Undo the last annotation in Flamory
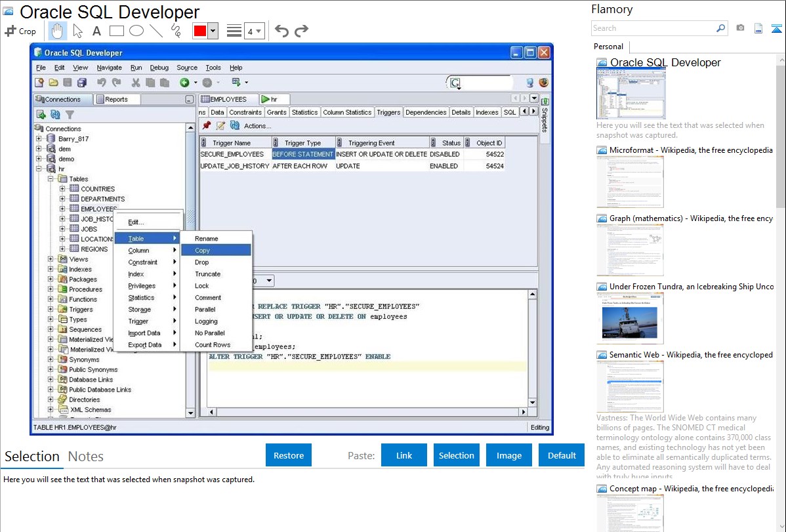Image resolution: width=786 pixels, height=532 pixels. (x=281, y=31)
